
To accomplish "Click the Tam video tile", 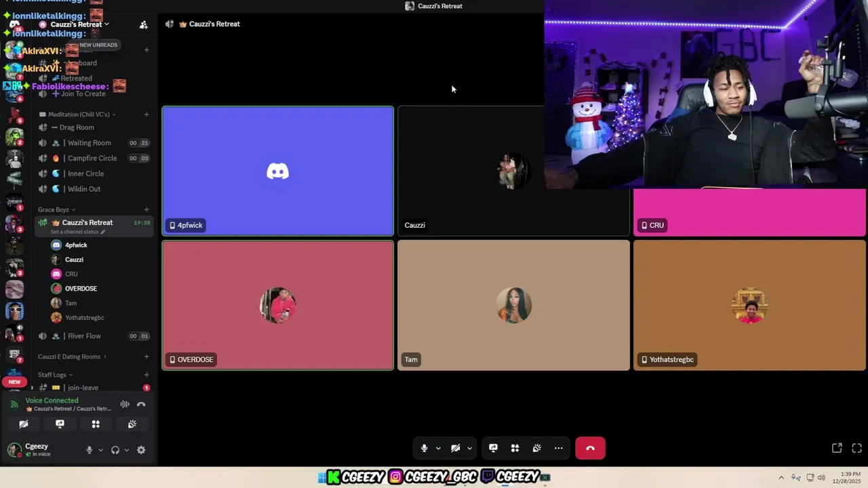I will (x=513, y=305).
